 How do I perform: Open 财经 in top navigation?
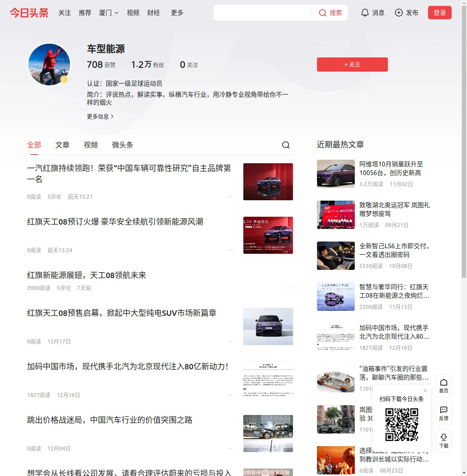154,13
